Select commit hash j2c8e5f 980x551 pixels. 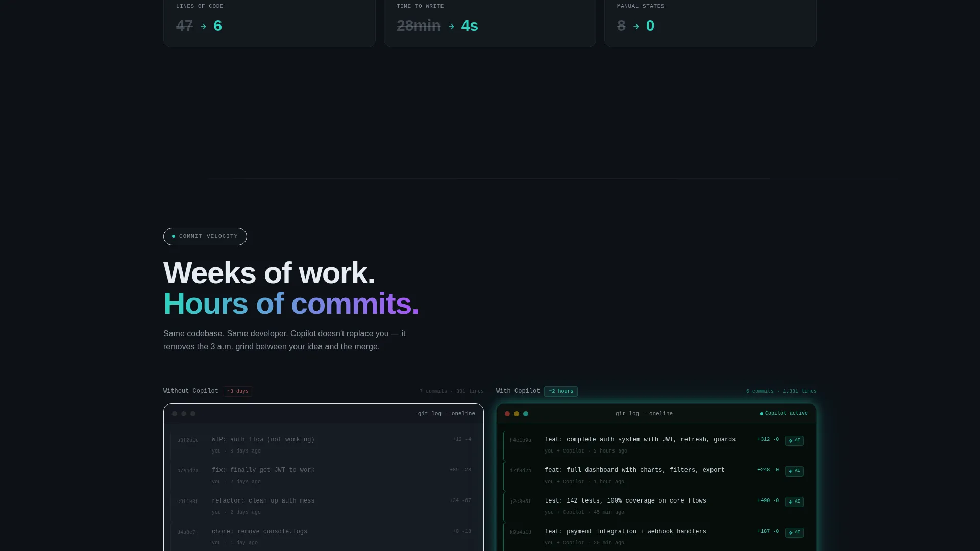[521, 502]
